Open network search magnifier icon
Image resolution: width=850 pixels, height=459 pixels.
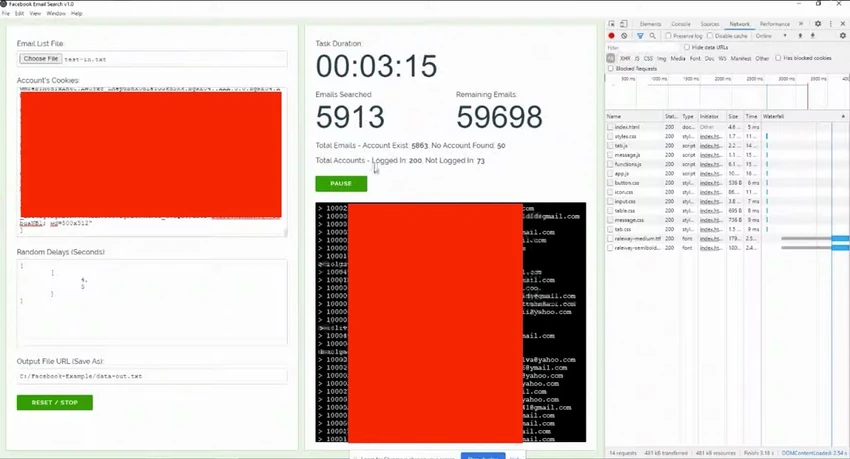[x=653, y=36]
